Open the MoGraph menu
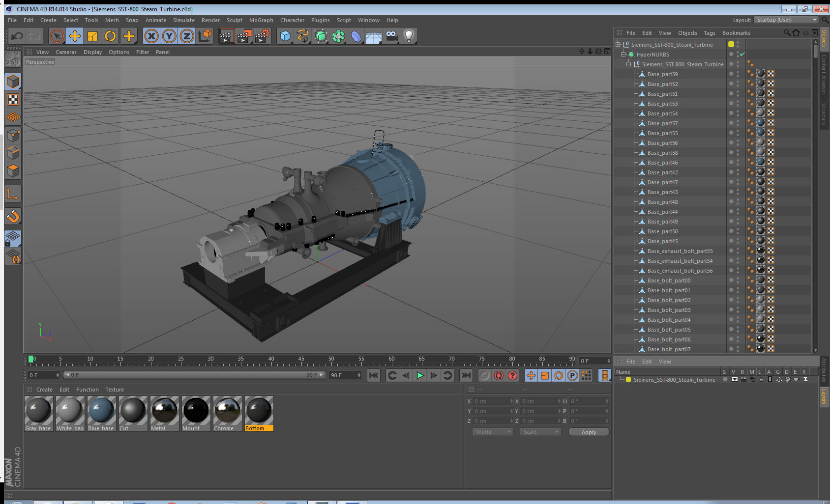The height and width of the screenshot is (504, 830). [261, 20]
